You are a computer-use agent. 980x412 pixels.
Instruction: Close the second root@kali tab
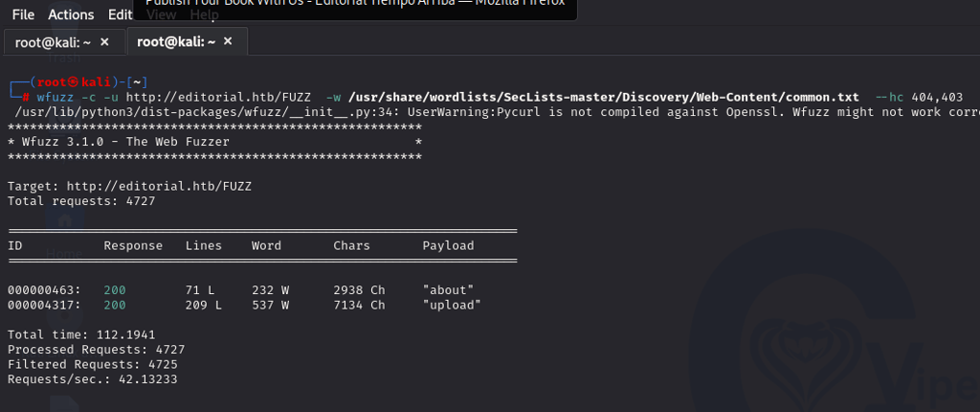(x=227, y=42)
